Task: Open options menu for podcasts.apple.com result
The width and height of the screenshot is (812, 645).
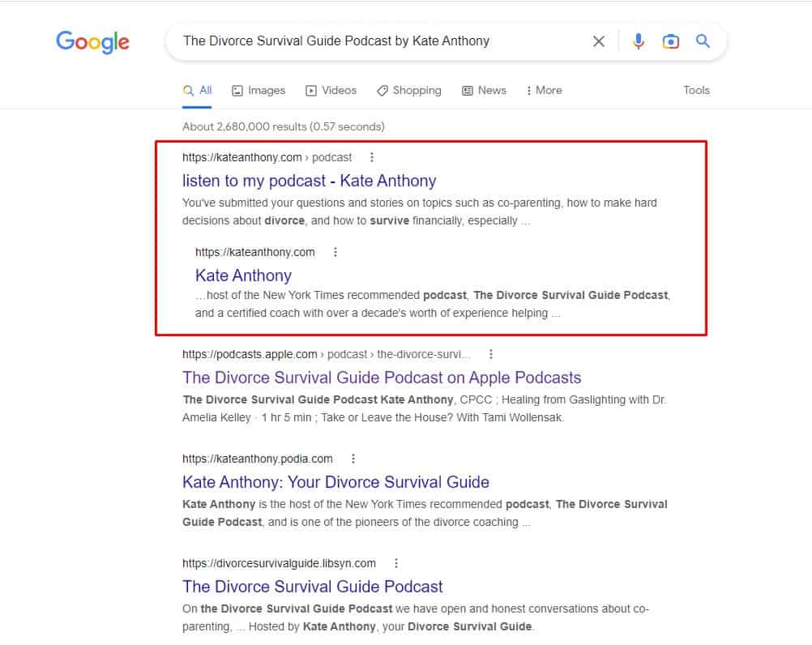Action: (x=491, y=354)
